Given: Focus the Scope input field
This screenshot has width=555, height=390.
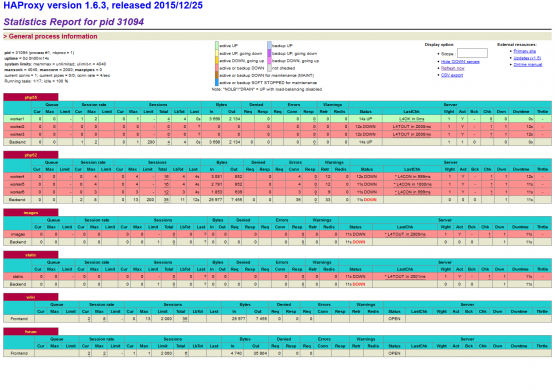Looking at the screenshot, I should click(472, 53).
